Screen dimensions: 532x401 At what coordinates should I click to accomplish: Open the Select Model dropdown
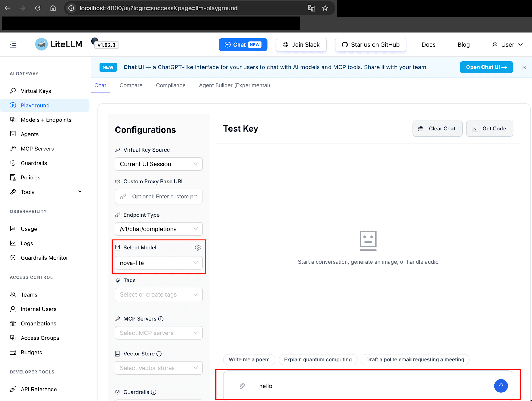click(x=159, y=263)
